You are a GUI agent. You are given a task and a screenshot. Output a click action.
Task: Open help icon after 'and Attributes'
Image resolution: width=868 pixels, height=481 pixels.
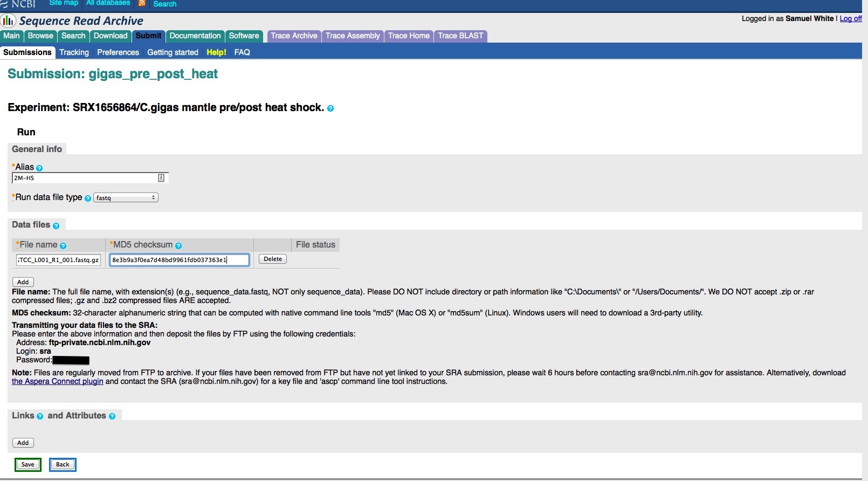[x=112, y=416]
